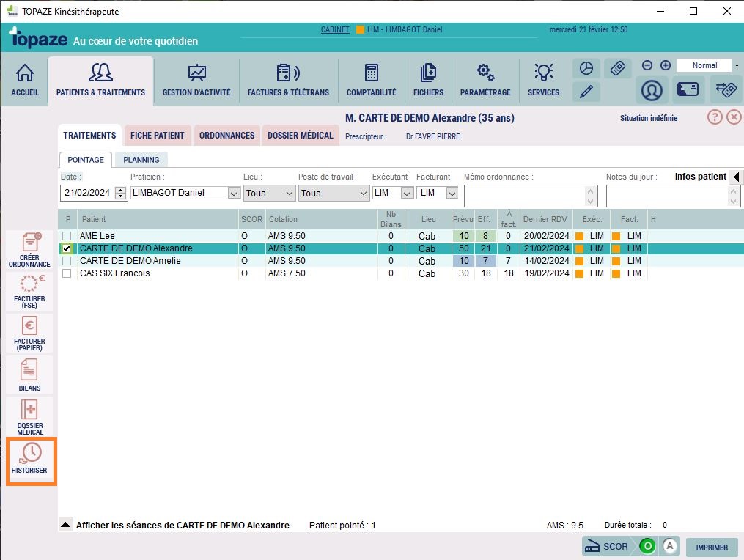Click the pie chart icon in top toolbar
The image size is (744, 560).
pyautogui.click(x=586, y=68)
